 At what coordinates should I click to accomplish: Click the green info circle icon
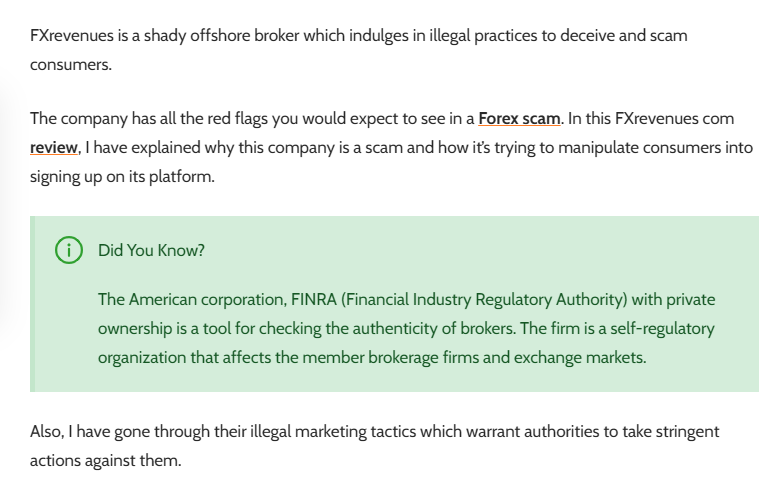[x=69, y=250]
